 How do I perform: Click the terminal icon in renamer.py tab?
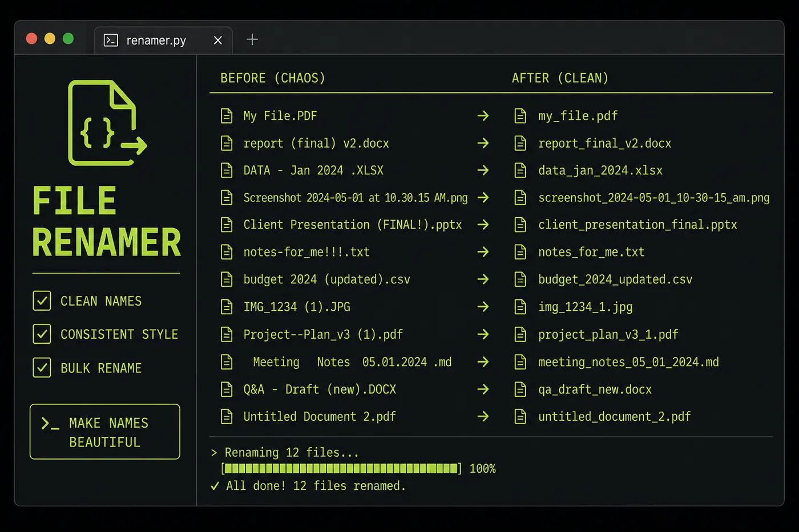(x=111, y=40)
